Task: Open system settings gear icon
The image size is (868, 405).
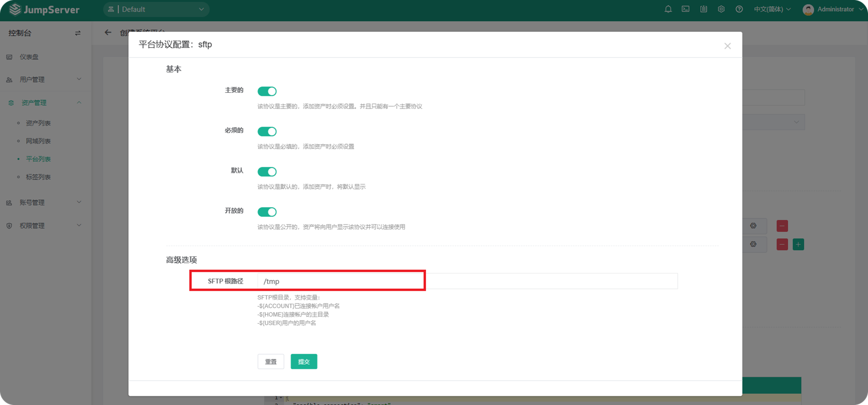Action: (x=721, y=9)
